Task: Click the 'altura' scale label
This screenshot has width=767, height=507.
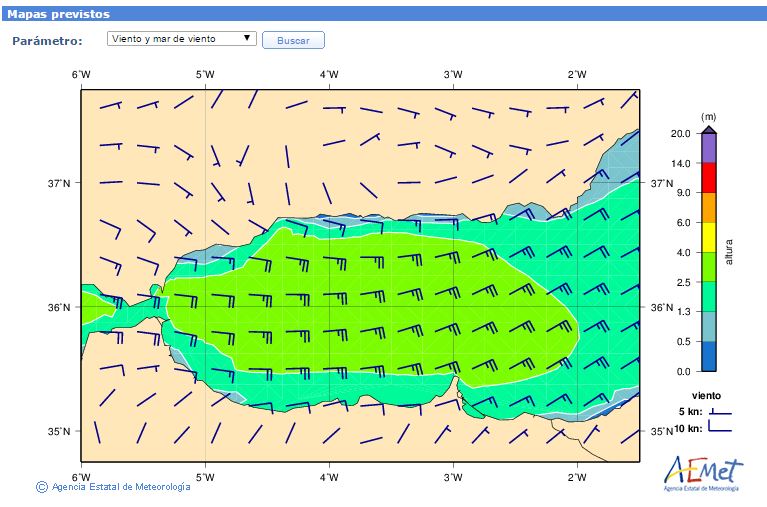Action: click(x=729, y=250)
